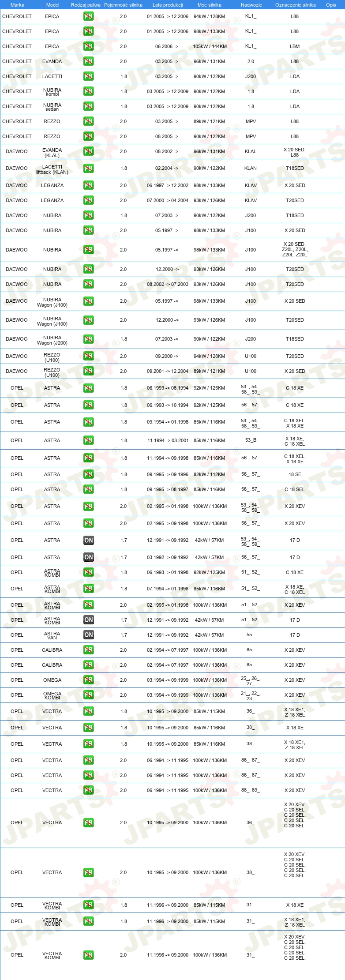Click petrol icon in CHEVROLET REZZO 08.2005 row
Viewport: 345px width, 980px height.
coord(88,136)
